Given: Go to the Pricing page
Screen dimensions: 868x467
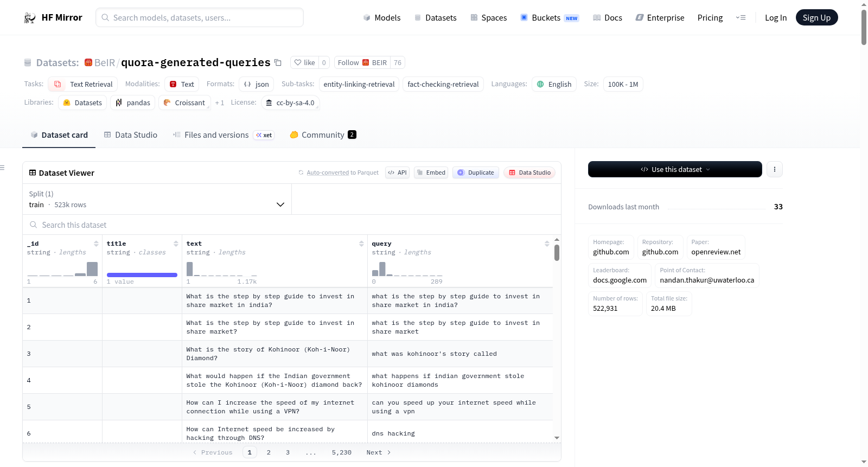Looking at the screenshot, I should pos(710,18).
